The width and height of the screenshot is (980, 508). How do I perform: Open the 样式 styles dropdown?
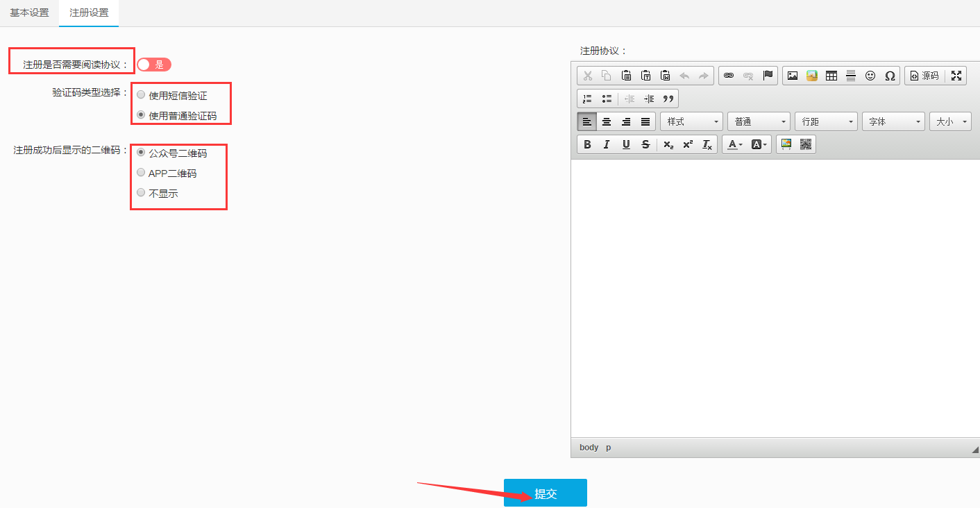click(x=691, y=121)
